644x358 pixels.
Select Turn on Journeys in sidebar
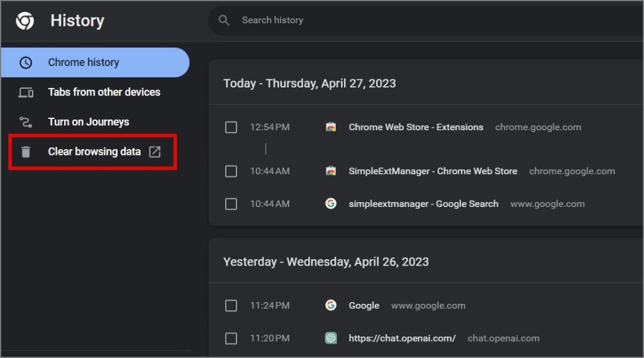88,122
